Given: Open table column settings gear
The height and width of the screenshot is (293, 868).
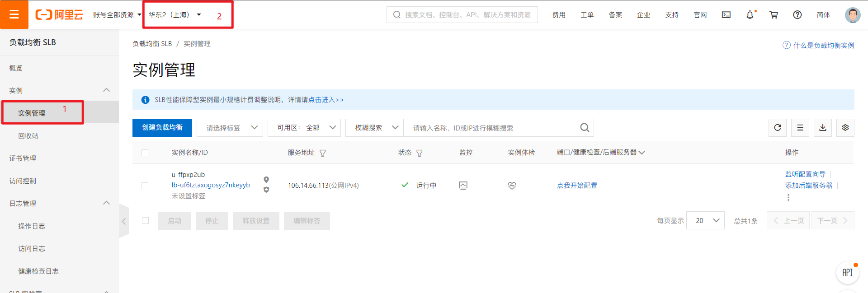Looking at the screenshot, I should [845, 128].
